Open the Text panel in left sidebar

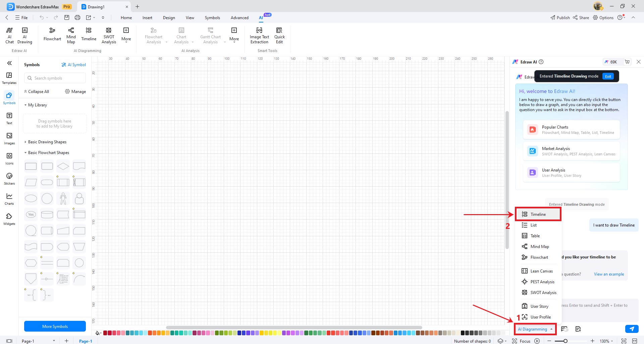pos(9,118)
